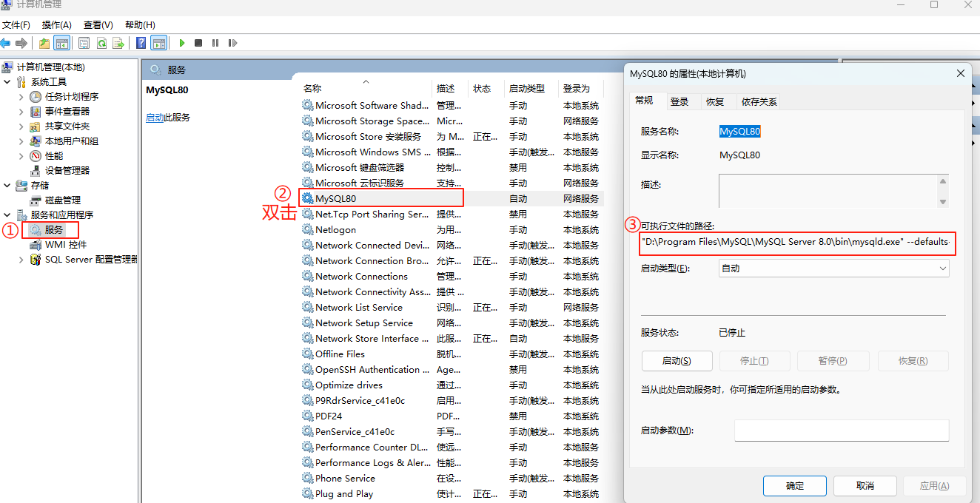The image size is (980, 503).
Task: Toggle the action pane visibility icon
Action: point(158,42)
